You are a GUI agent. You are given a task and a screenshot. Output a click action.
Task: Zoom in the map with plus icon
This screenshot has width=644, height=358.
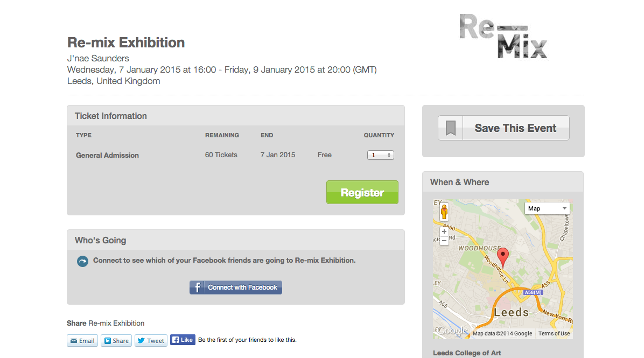click(444, 231)
